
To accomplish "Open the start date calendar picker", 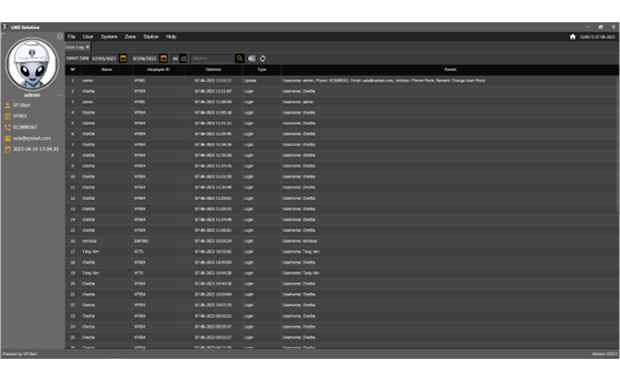I will tap(123, 59).
